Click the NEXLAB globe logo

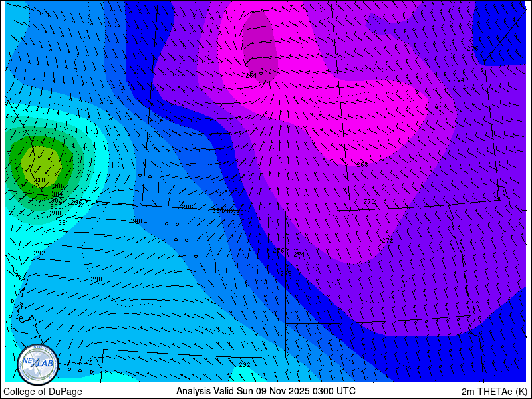click(38, 364)
